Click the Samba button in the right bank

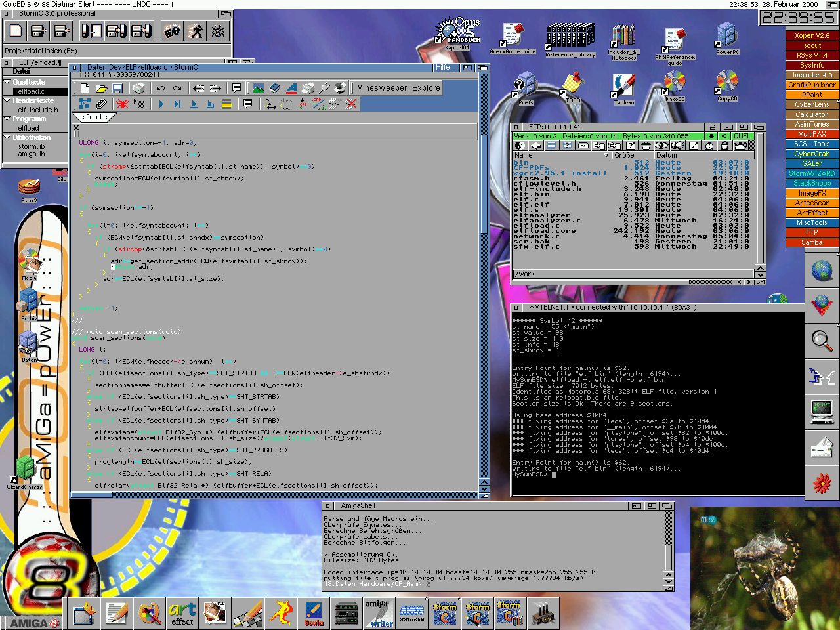click(x=812, y=242)
